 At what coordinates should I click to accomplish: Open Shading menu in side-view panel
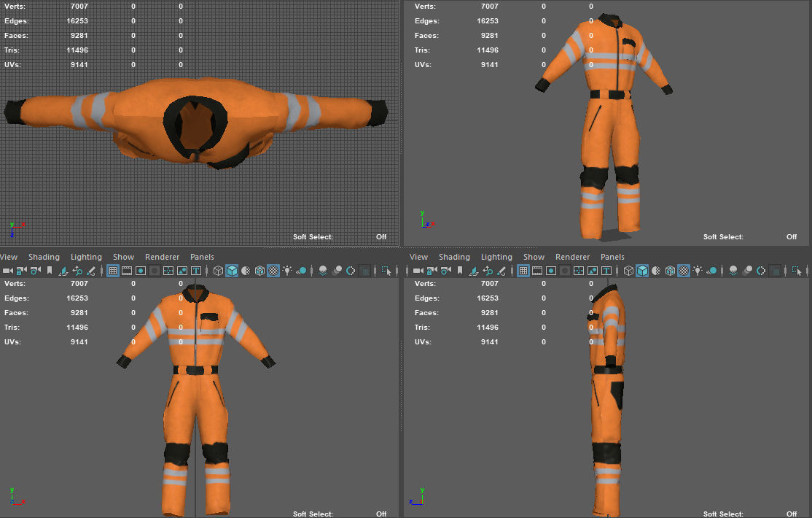pyautogui.click(x=454, y=258)
